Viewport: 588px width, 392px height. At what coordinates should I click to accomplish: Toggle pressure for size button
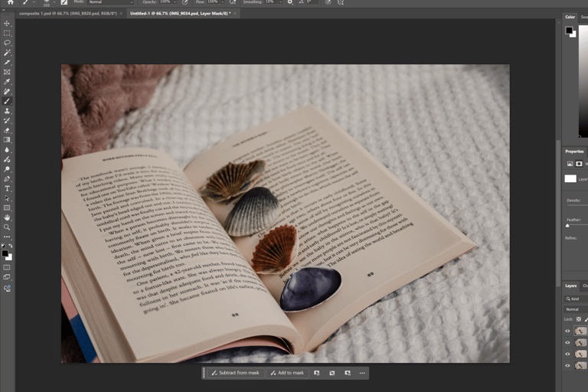(328, 2)
